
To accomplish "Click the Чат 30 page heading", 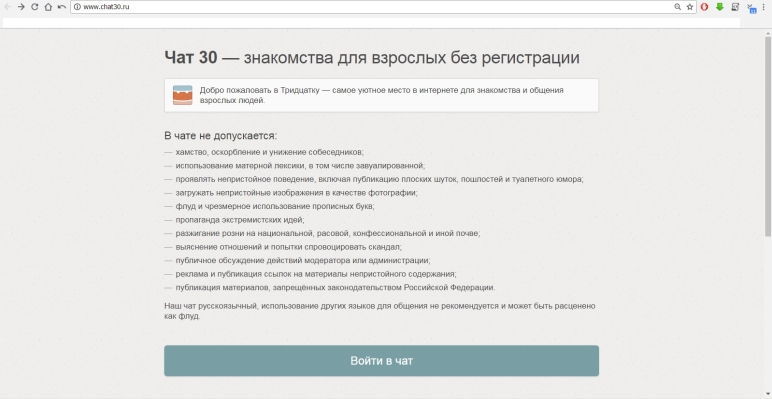I will point(372,58).
